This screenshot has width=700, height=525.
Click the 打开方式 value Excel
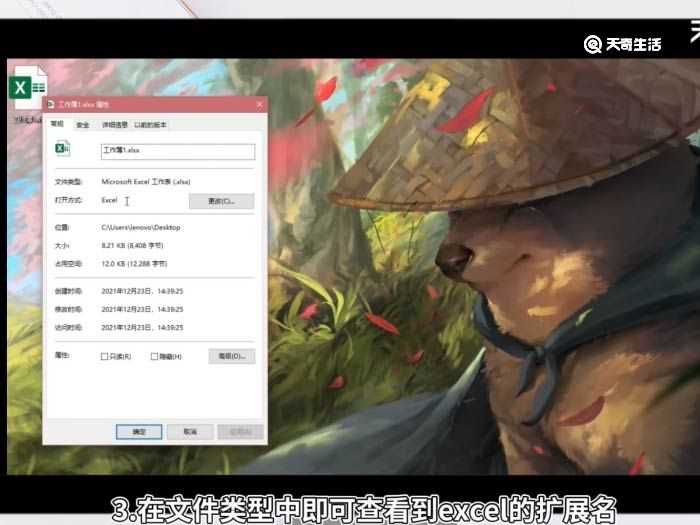tap(109, 200)
